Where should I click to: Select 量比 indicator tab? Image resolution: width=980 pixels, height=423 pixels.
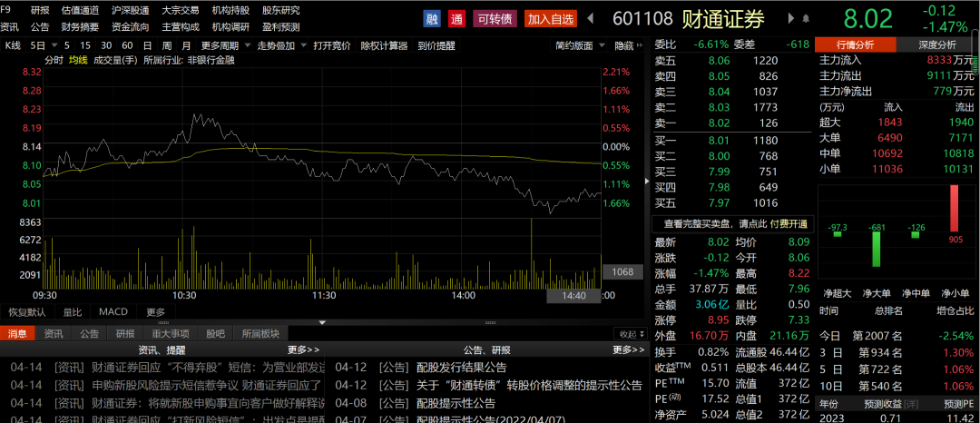click(73, 311)
